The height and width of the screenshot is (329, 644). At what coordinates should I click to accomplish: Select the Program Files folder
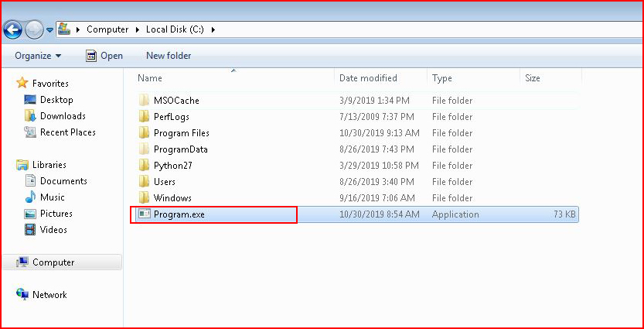[x=182, y=133]
